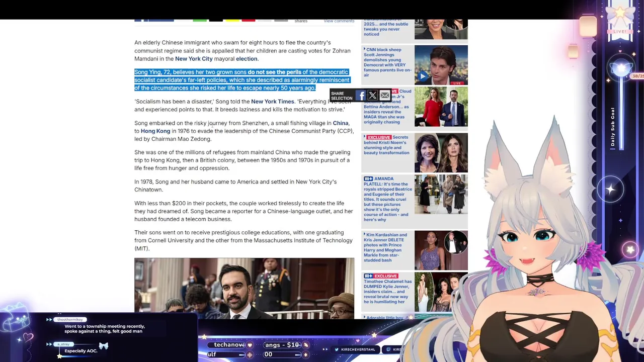Click the Scott Jennings video thumbnail
Image resolution: width=644 pixels, height=362 pixels.
coord(441,65)
